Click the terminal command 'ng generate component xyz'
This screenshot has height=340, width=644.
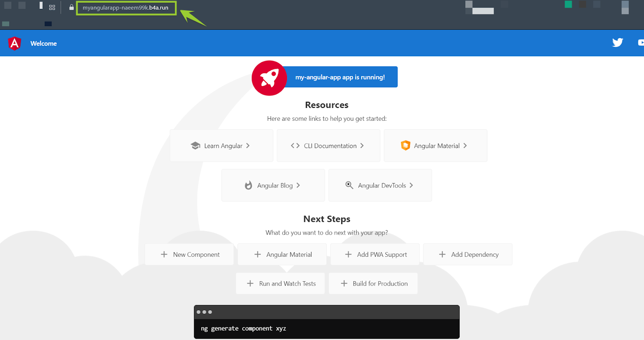(244, 328)
